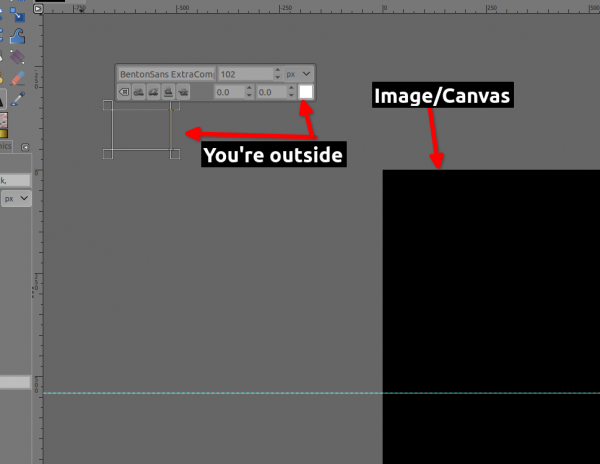Click the active pattern thumbnail
The width and height of the screenshot is (600, 464).
pyautogui.click(x=3, y=120)
